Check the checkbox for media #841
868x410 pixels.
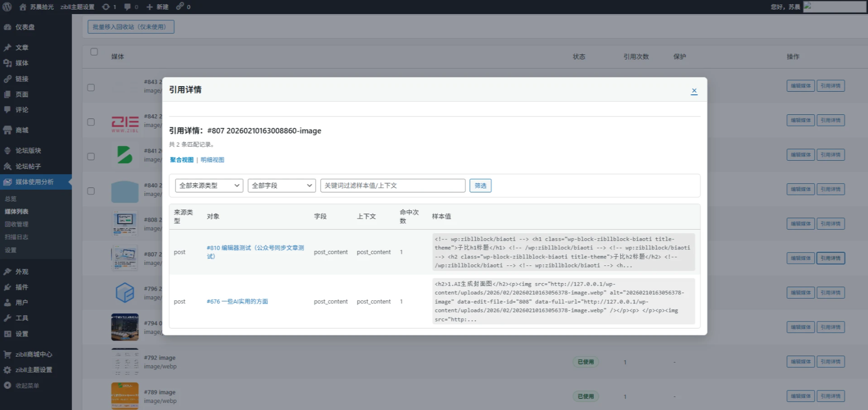[x=91, y=157]
